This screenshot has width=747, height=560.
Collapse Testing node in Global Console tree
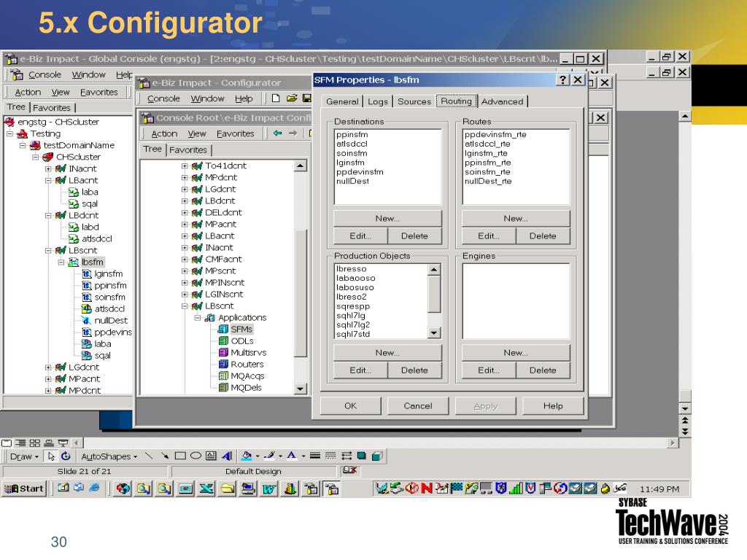[x=9, y=134]
